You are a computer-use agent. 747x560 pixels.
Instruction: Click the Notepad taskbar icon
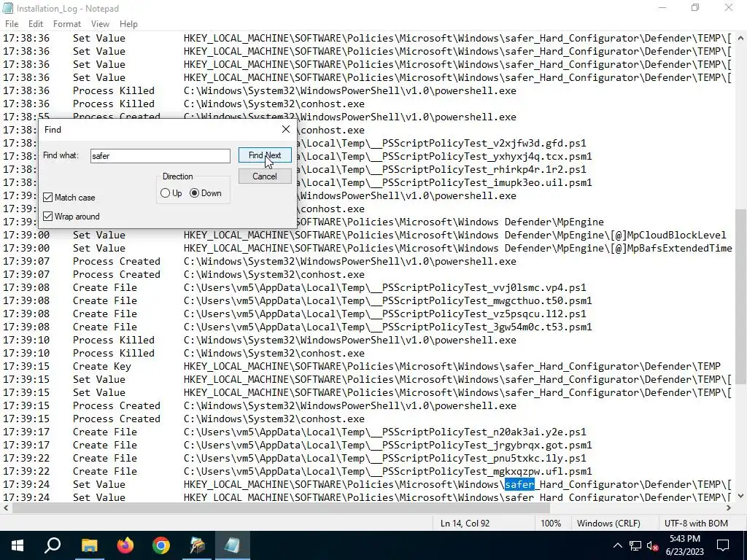point(233,545)
